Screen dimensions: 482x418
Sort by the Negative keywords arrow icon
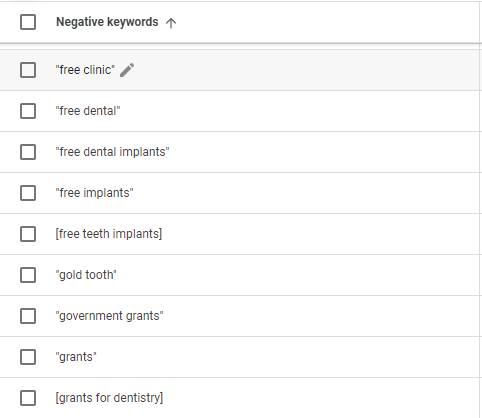[x=171, y=23]
